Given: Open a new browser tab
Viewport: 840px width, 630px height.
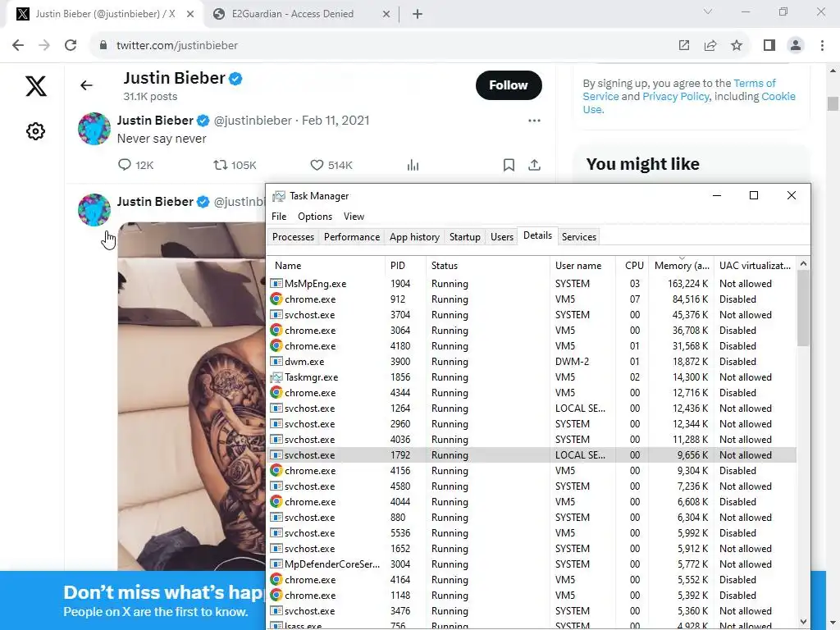Looking at the screenshot, I should click(418, 15).
